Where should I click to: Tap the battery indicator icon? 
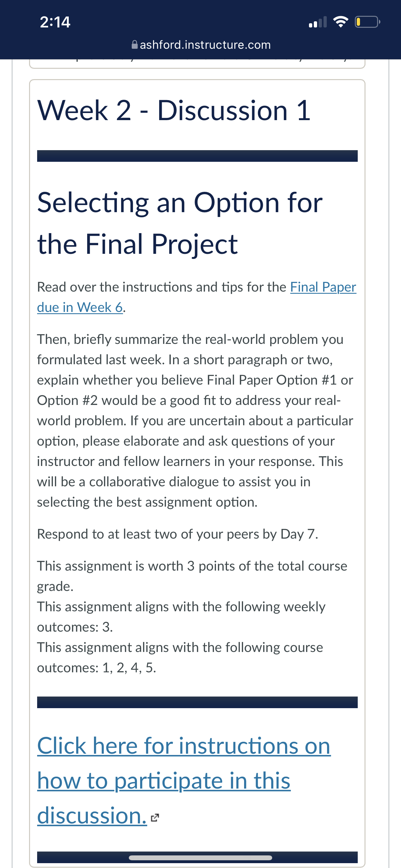(367, 22)
